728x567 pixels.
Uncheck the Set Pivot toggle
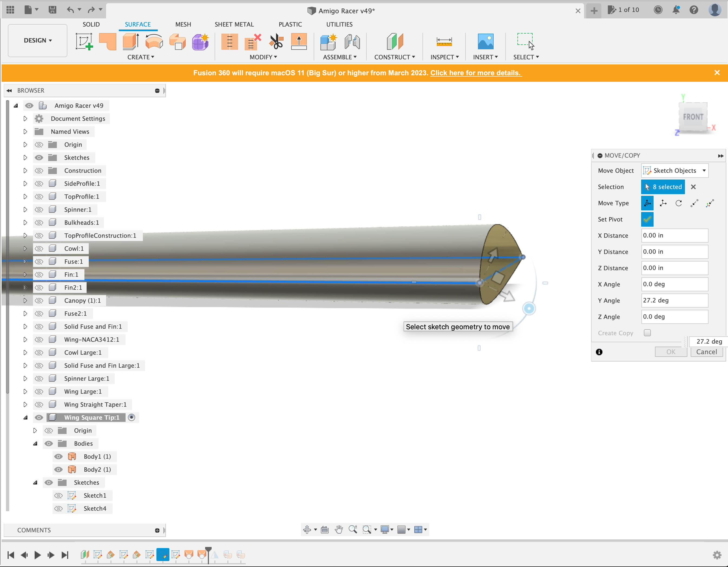(647, 220)
